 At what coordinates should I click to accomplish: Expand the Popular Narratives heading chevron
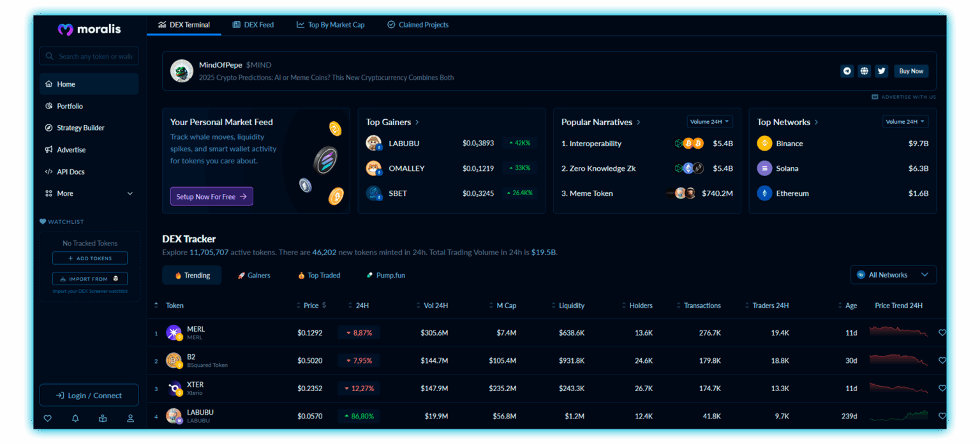[639, 122]
